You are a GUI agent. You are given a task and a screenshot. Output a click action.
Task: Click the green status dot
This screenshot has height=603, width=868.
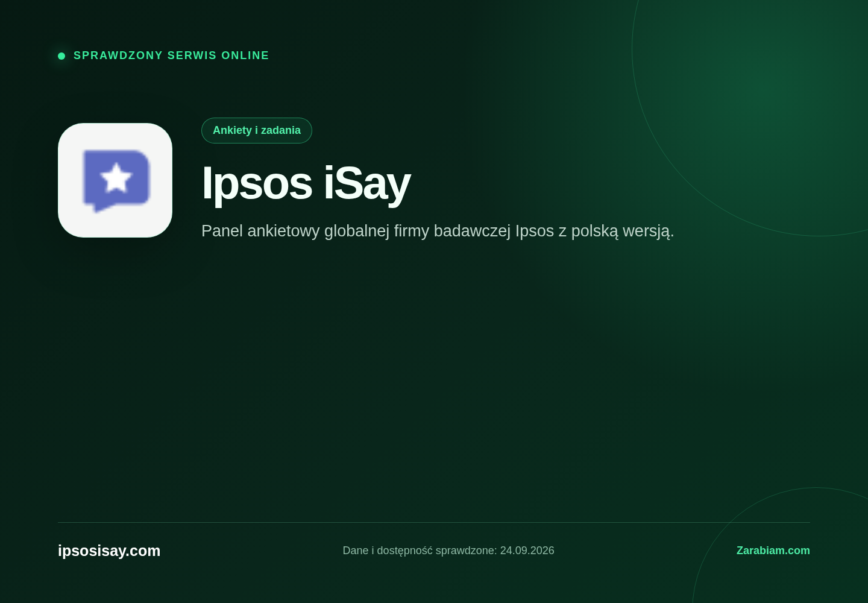coord(61,56)
